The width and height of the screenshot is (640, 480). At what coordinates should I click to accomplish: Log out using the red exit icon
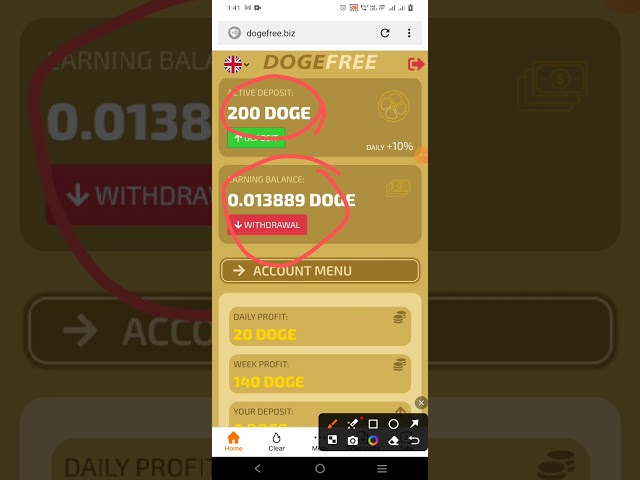coord(416,64)
